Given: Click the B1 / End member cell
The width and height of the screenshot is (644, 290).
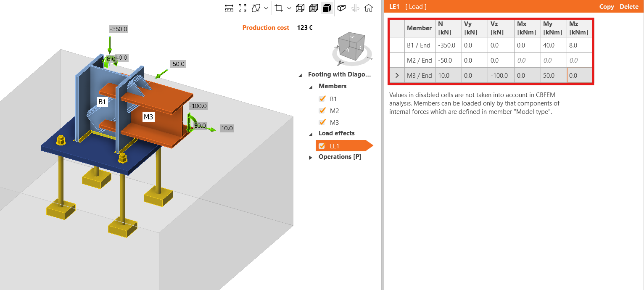Looking at the screenshot, I should tap(420, 45).
